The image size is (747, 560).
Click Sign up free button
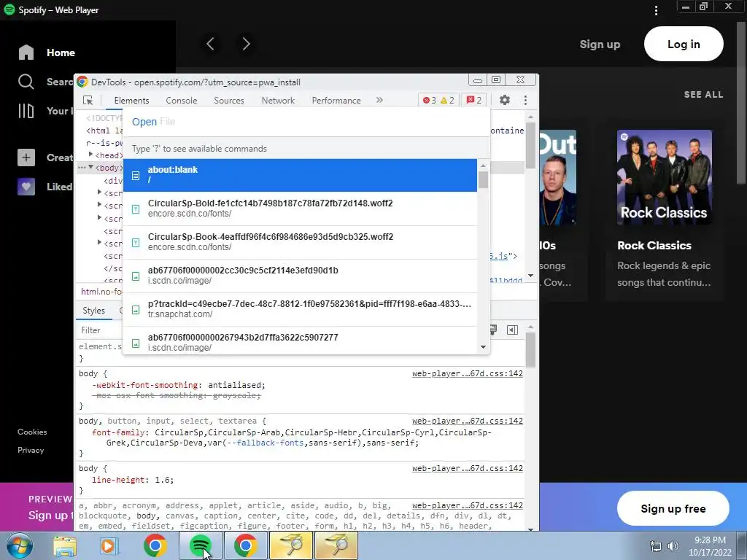click(x=673, y=508)
